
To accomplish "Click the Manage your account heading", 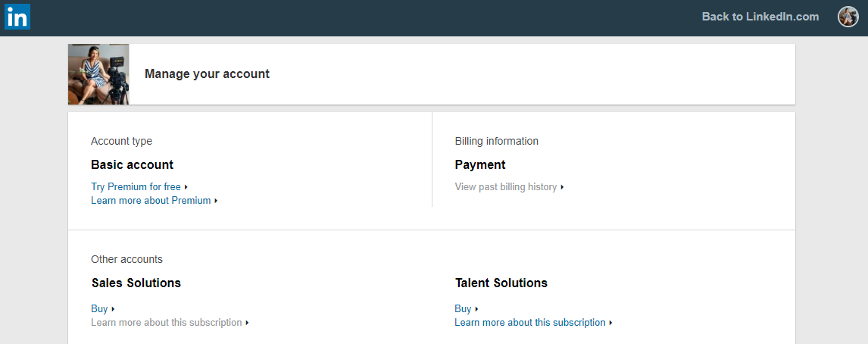I will click(x=207, y=74).
